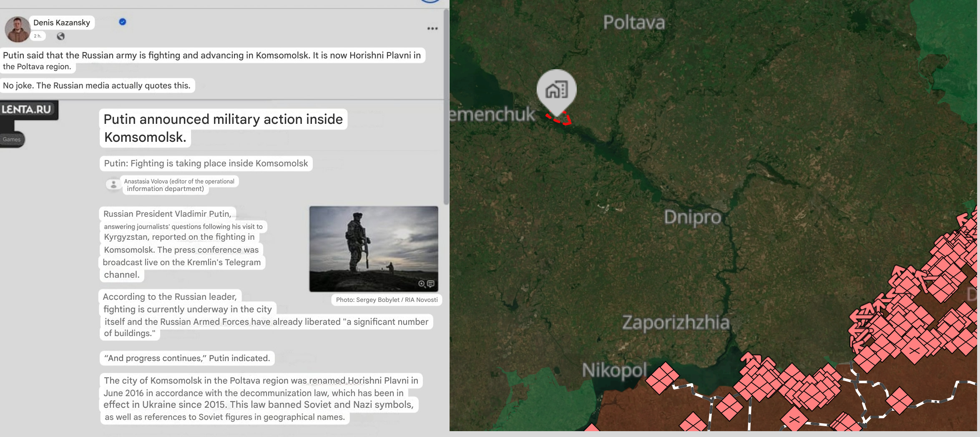This screenshot has height=437, width=980.
Task: Open the post's "2 h." timestamp
Action: 38,36
